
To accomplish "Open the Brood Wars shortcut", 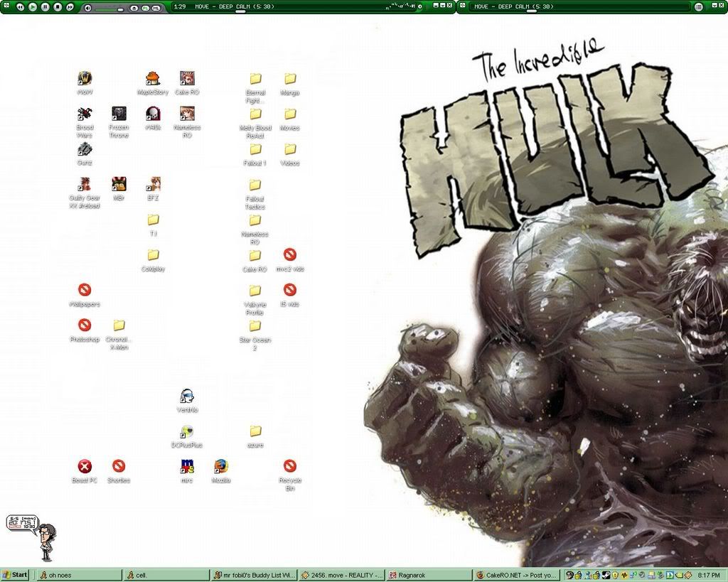I will pyautogui.click(x=85, y=122).
